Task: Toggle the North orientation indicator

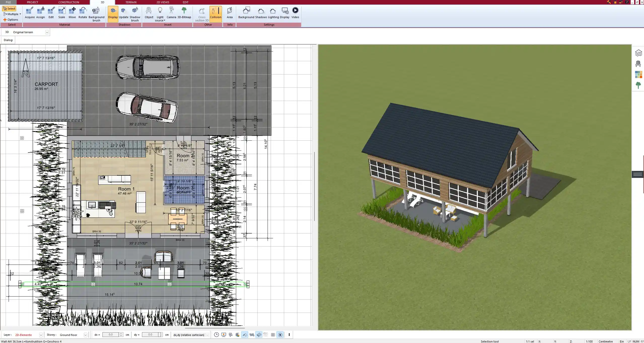Action: (280, 335)
